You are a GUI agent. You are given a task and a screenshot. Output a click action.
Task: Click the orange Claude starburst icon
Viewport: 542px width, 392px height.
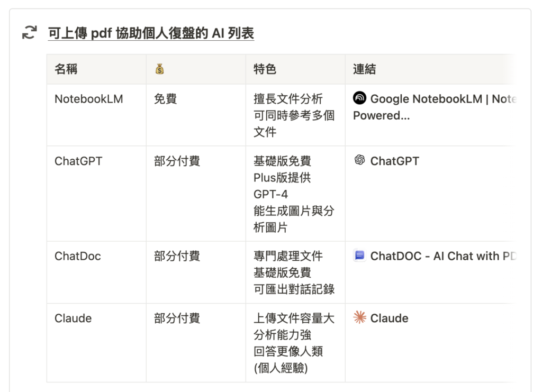[x=359, y=317]
